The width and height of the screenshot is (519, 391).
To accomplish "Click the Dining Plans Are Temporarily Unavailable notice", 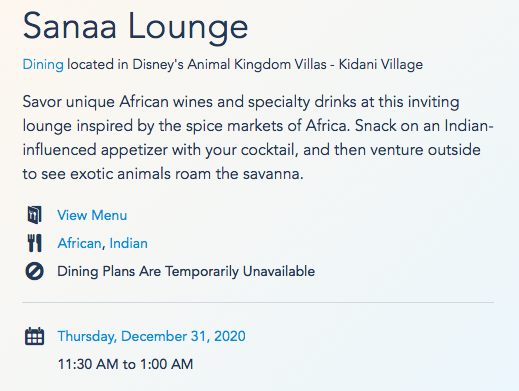I will click(186, 271).
